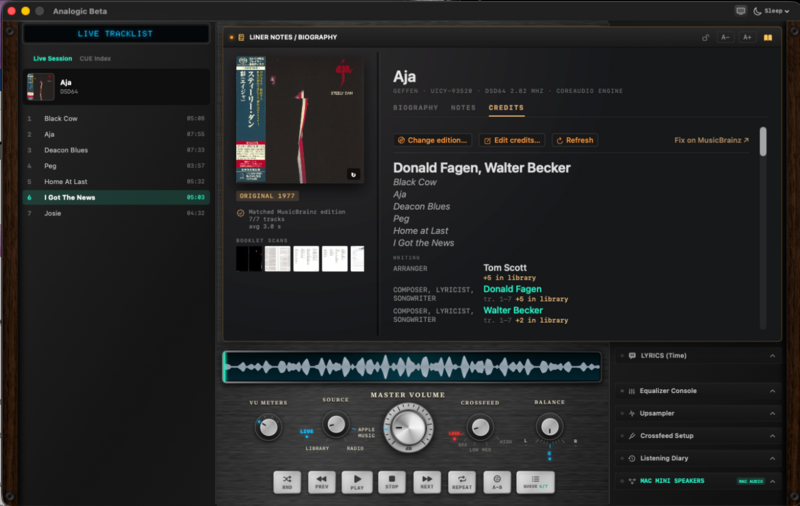The width and height of the screenshot is (800, 506).
Task: Click the Source selector knob
Action: tap(336, 424)
